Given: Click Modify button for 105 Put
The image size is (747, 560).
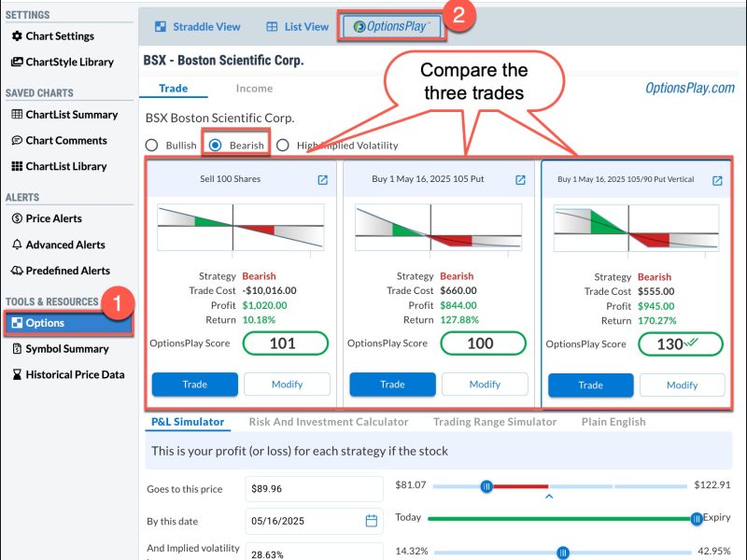Looking at the screenshot, I should pos(485,385).
